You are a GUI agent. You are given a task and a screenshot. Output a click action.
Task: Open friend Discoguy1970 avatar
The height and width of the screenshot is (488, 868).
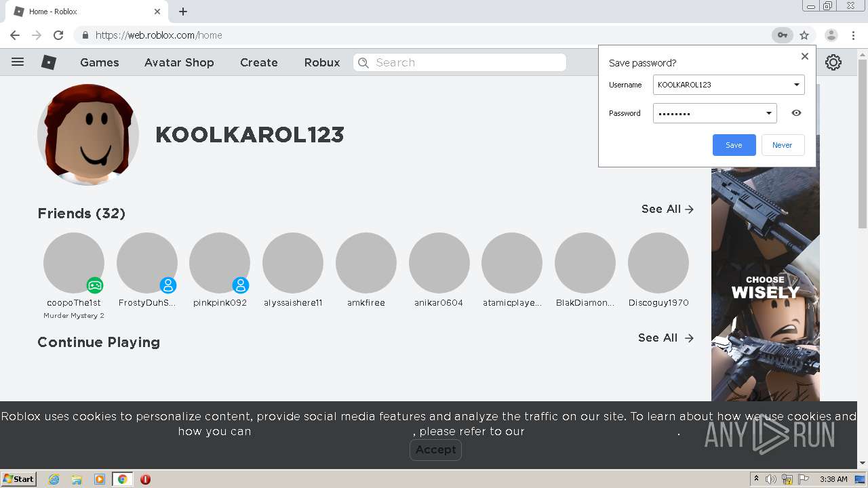tap(658, 263)
